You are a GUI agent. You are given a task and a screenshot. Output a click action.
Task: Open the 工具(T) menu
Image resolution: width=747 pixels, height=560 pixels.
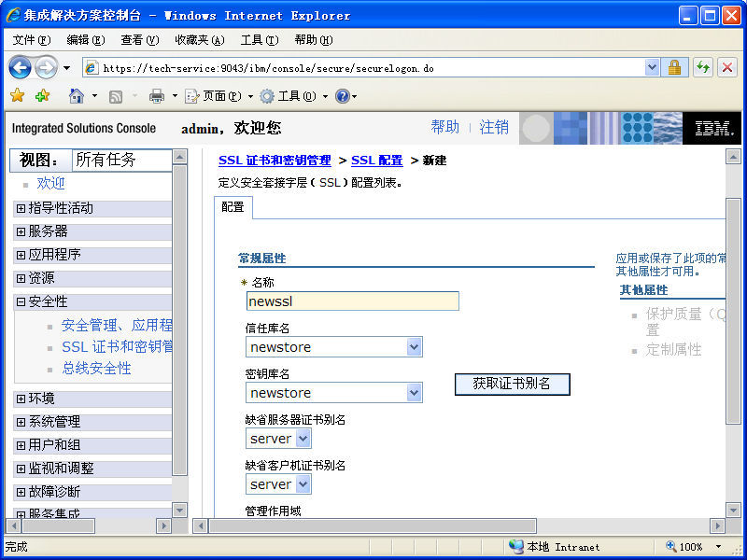[x=259, y=40]
